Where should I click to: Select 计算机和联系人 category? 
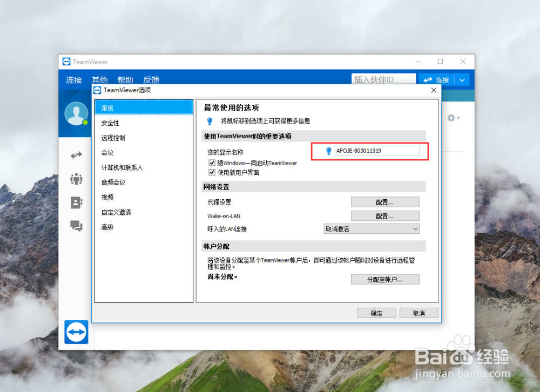click(144, 168)
